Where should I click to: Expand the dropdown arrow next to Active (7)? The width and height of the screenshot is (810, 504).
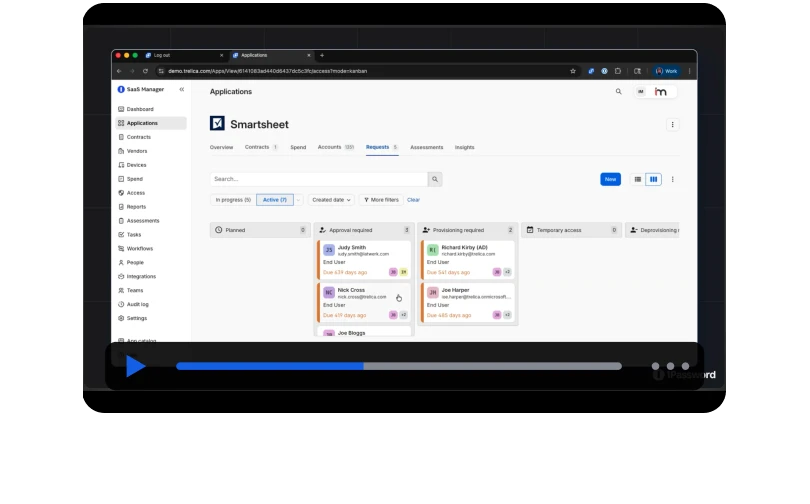coord(298,200)
